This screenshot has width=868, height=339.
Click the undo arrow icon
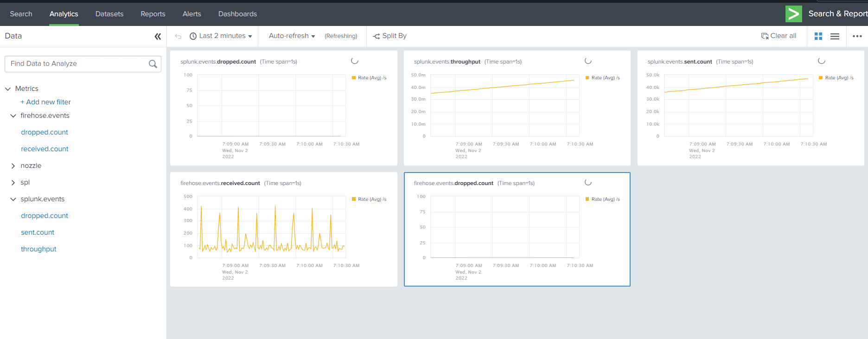(x=178, y=36)
